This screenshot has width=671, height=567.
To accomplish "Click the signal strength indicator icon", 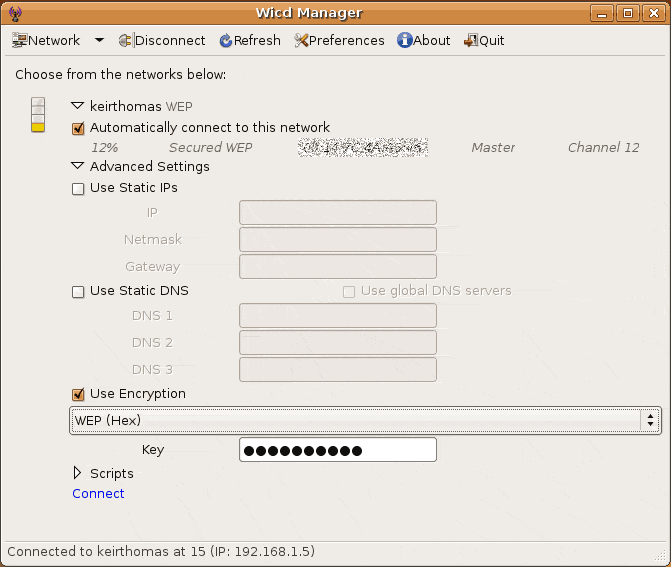I will 38,114.
